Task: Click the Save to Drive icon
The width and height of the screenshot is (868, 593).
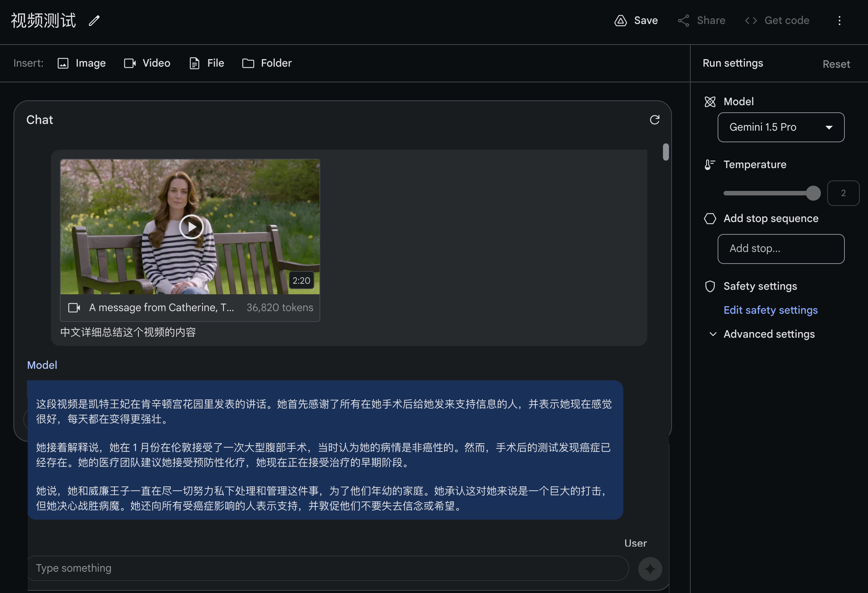Action: coord(621,21)
